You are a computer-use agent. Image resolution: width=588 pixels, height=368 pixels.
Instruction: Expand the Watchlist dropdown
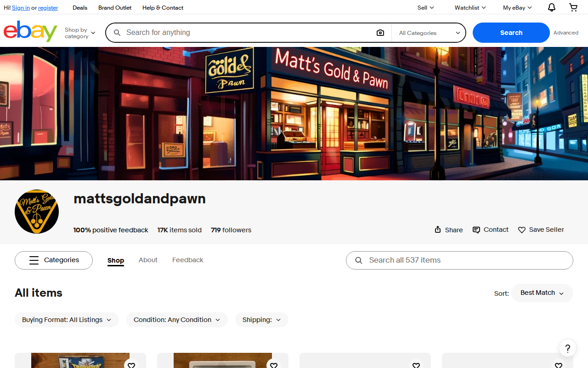click(x=470, y=8)
